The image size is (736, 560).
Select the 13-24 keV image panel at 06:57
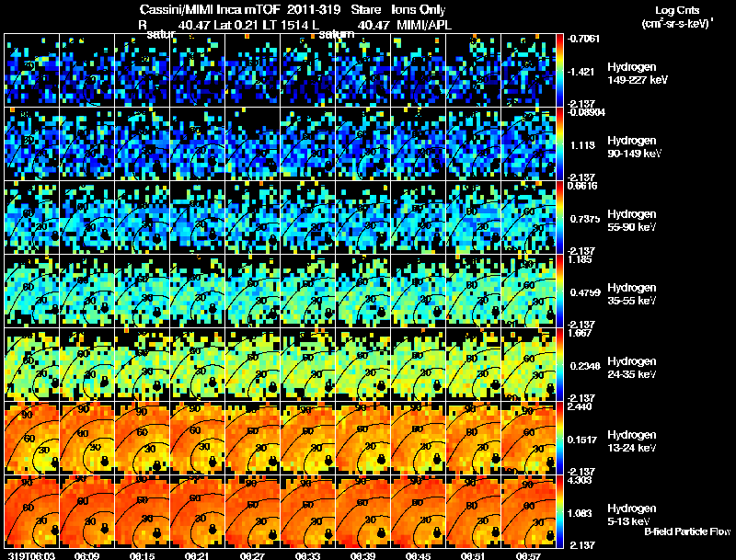coord(528,438)
